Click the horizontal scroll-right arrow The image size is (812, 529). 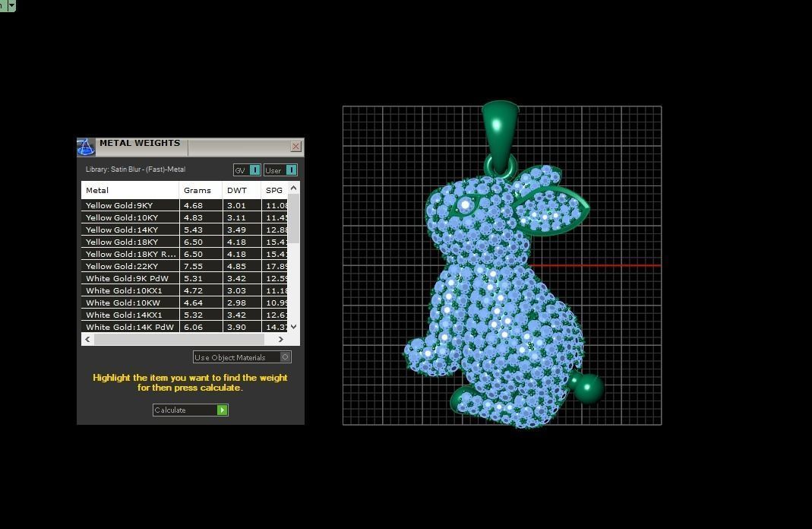(x=281, y=340)
